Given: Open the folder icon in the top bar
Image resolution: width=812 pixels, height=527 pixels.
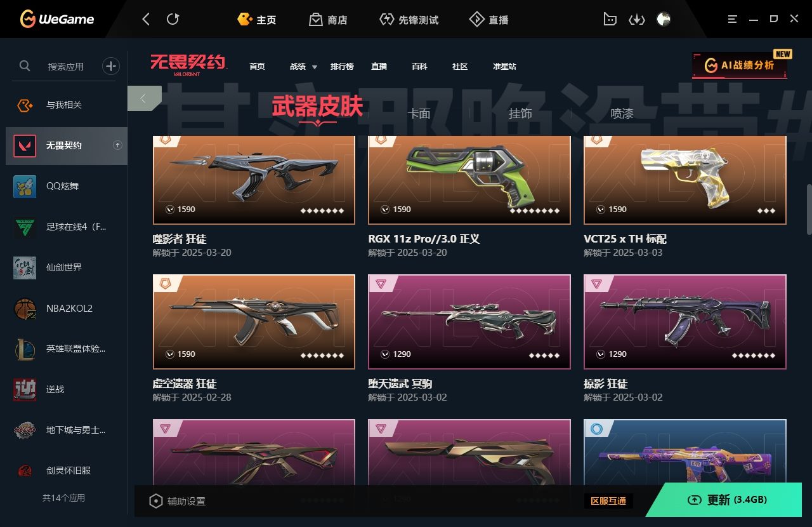Looking at the screenshot, I should click(x=610, y=19).
